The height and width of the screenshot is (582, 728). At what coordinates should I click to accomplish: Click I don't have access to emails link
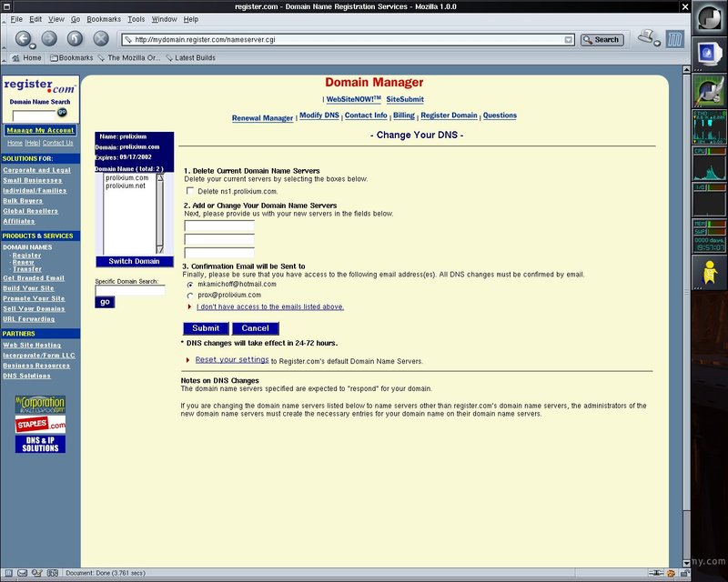270,306
